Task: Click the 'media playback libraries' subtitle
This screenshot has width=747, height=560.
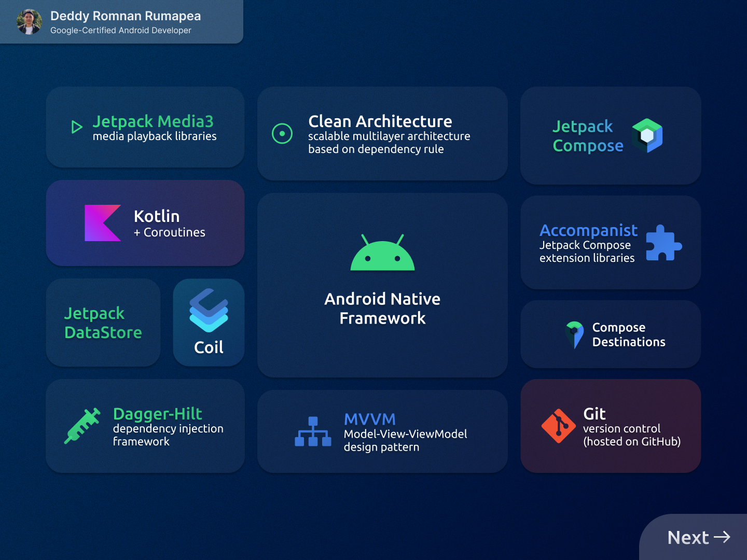Action: [x=155, y=136]
